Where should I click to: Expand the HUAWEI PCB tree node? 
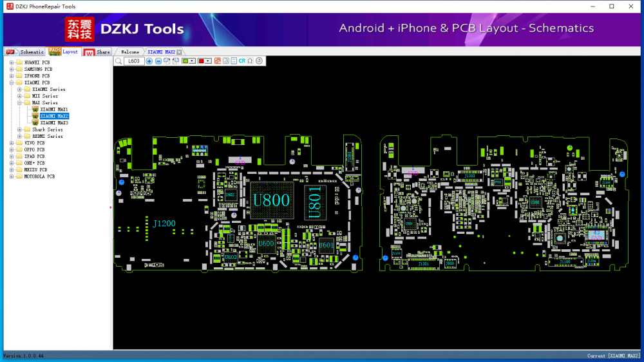coord(12,62)
